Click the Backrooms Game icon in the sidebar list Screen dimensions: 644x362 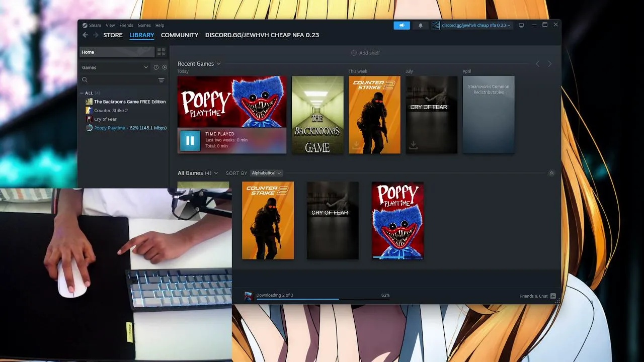click(89, 102)
